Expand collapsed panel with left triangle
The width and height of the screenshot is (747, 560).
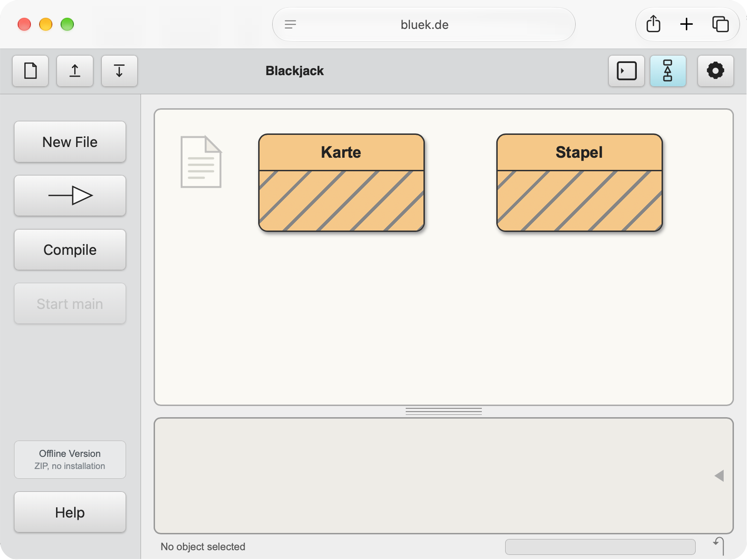coord(719,476)
